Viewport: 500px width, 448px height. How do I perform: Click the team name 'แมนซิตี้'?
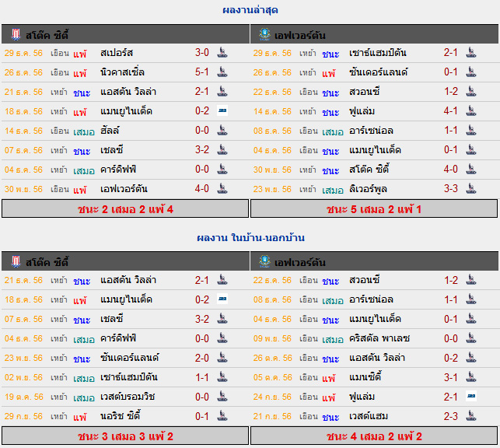click(365, 377)
